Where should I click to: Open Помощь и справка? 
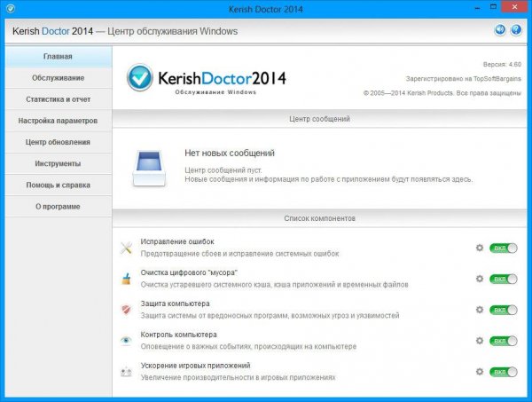tap(59, 185)
